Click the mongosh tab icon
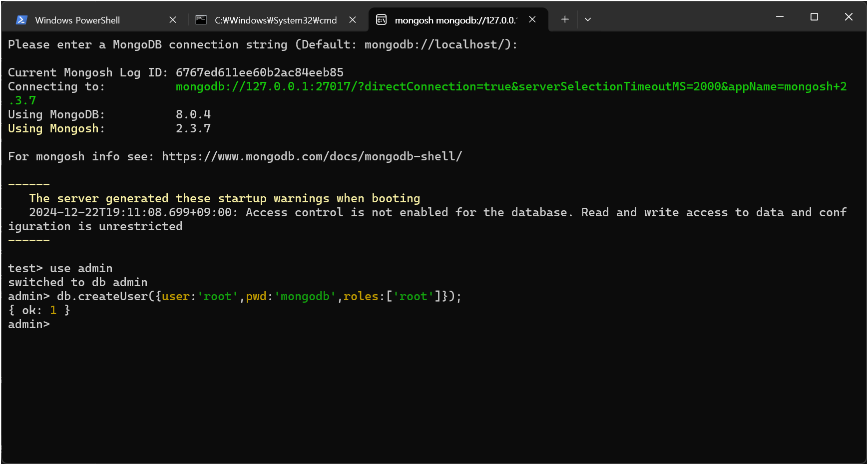Image resolution: width=868 pixels, height=465 pixels. [382, 19]
